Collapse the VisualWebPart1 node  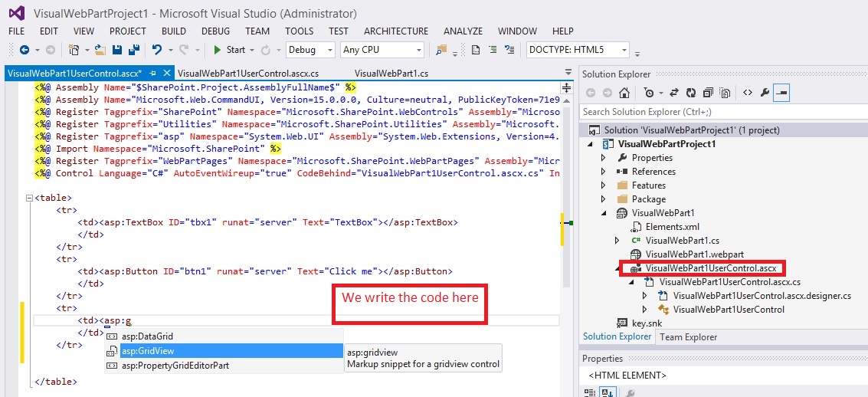click(604, 213)
